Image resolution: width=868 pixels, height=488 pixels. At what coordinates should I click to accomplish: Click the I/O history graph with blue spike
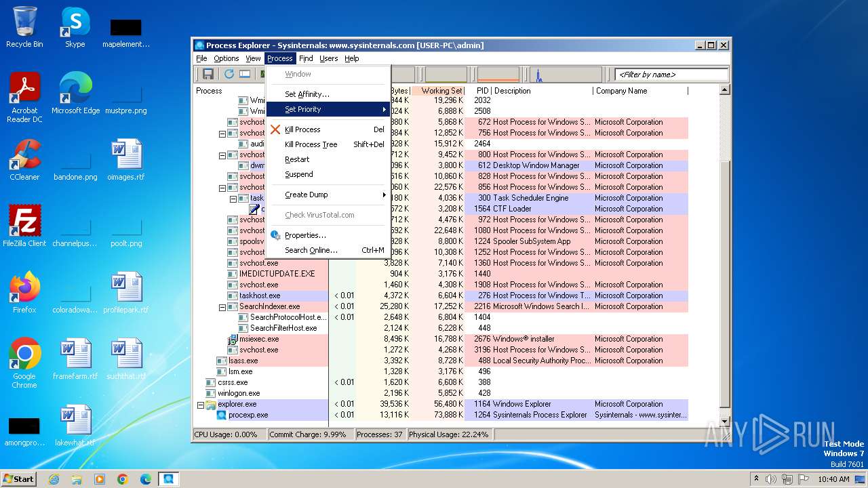pos(566,74)
